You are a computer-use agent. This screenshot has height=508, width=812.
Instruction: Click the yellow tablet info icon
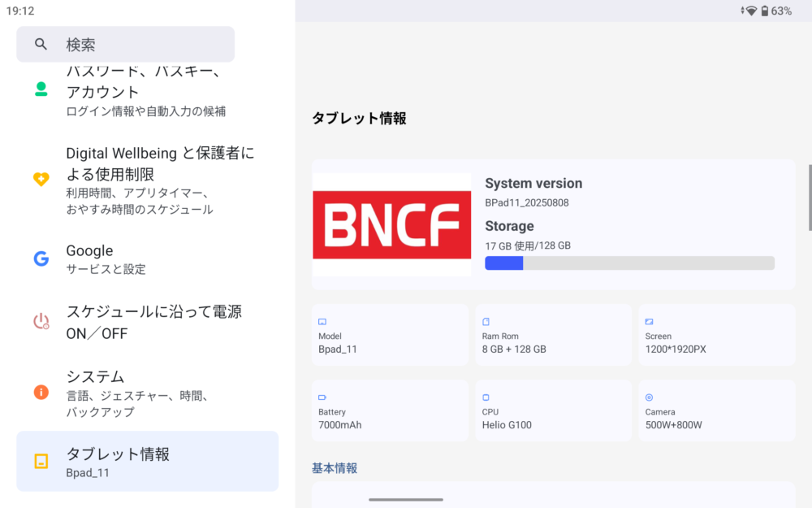point(41,462)
